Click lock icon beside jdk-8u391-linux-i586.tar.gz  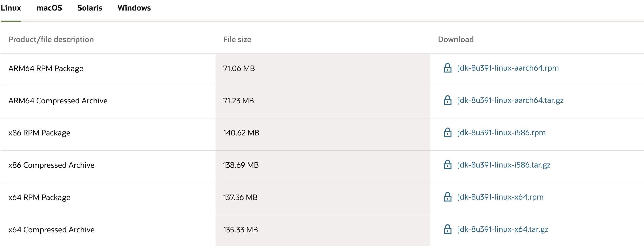447,165
